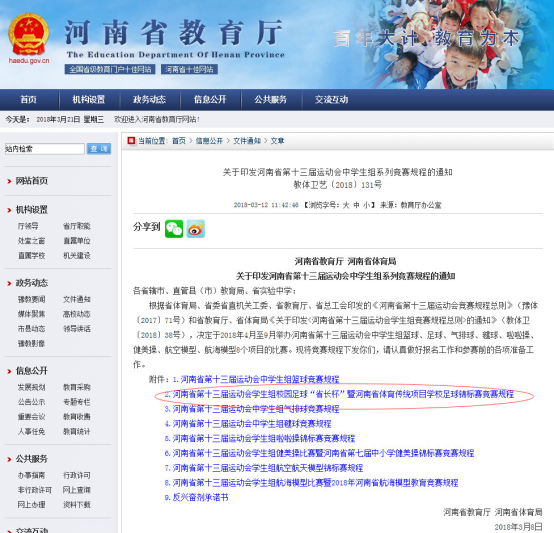Open attachment 7 航空航天模型锦标赛规程

coord(264,468)
